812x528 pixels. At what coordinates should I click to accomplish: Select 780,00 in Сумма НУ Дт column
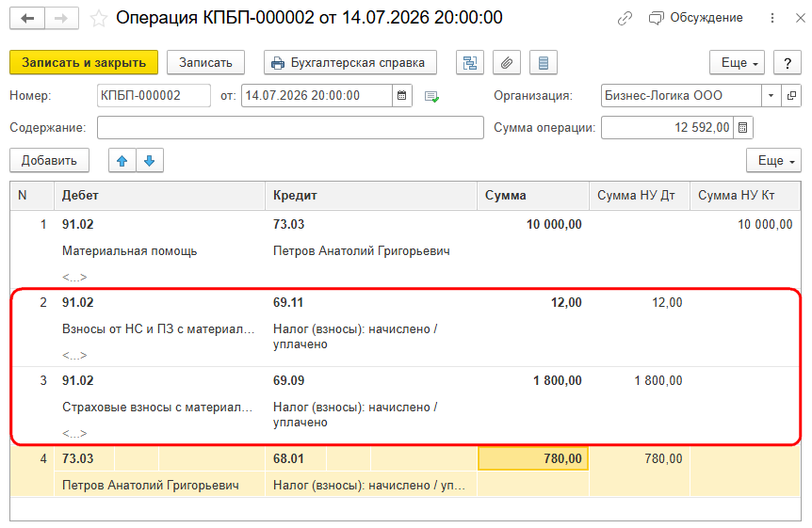tap(663, 459)
